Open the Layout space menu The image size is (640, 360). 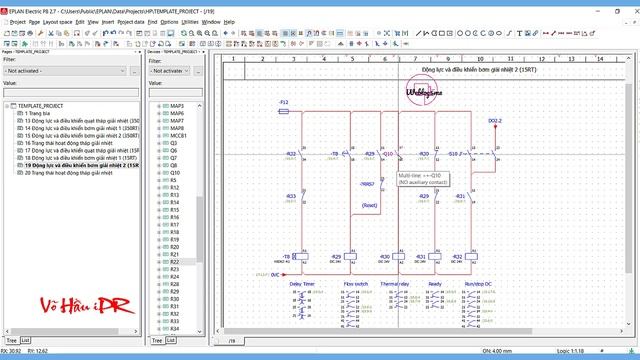58,22
